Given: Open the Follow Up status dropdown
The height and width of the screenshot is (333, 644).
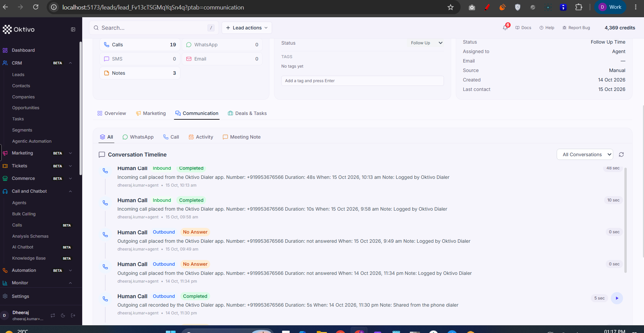Looking at the screenshot, I should tap(426, 43).
